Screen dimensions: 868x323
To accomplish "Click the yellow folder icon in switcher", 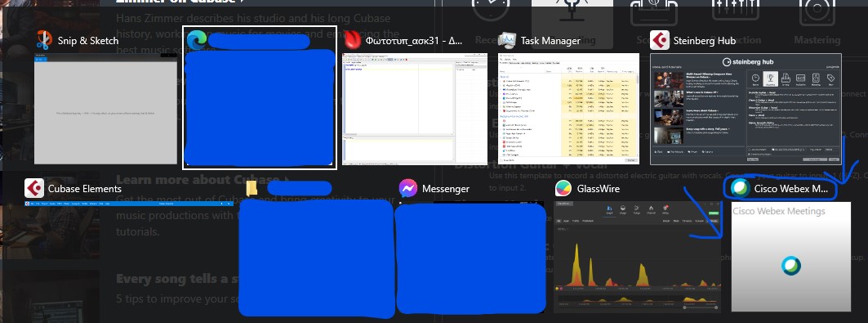I will 251,189.
